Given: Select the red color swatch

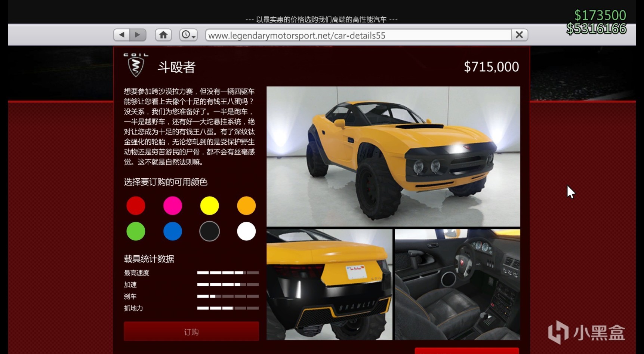Looking at the screenshot, I should pyautogui.click(x=136, y=206).
